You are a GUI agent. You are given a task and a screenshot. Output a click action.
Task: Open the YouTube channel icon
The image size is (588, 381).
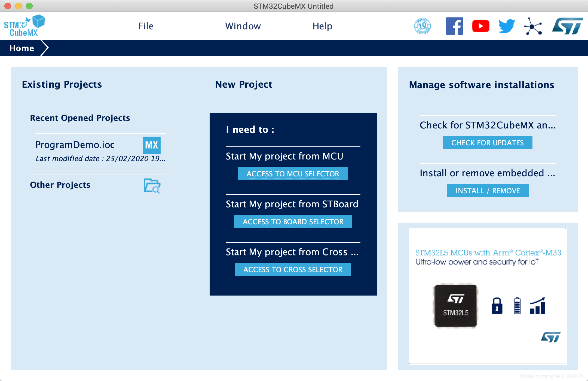coord(480,26)
